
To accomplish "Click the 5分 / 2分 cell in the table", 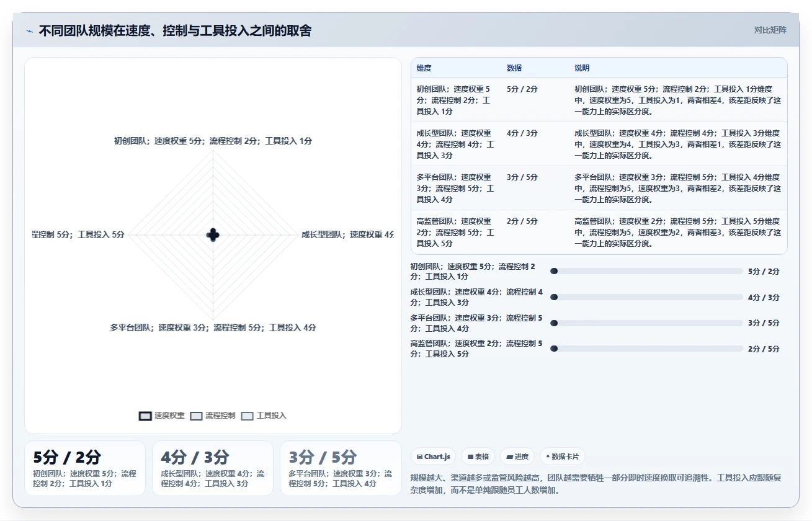I will click(x=522, y=89).
